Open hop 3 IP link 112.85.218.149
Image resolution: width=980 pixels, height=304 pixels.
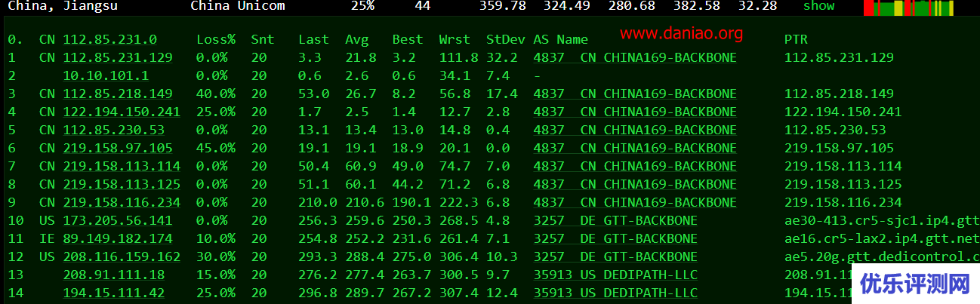click(x=118, y=94)
